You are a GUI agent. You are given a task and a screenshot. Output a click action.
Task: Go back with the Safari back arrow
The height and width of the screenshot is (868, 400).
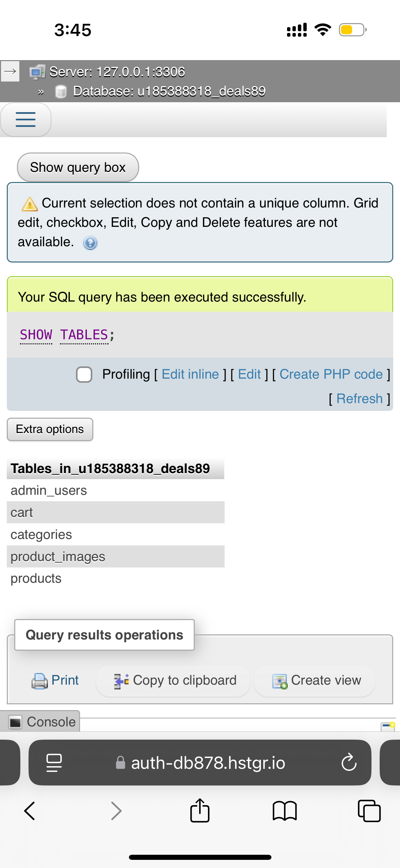[x=30, y=811]
